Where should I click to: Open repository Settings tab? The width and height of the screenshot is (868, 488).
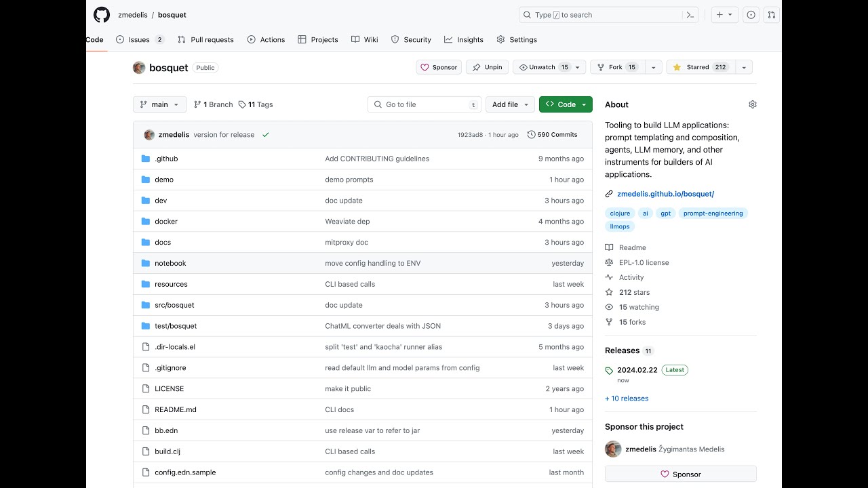tap(517, 40)
